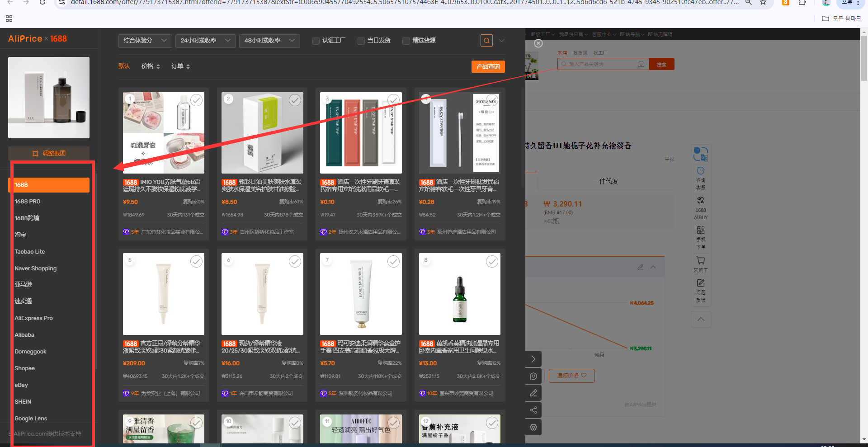Viewport: 868px width, 447px height.
Task: Click the browser reload icon
Action: 42,2
